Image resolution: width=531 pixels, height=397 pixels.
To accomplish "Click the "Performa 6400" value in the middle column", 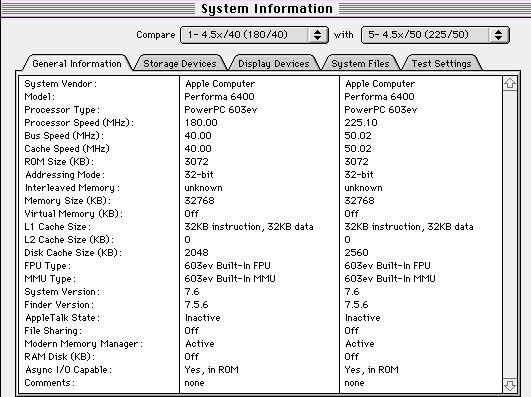I will (219, 97).
